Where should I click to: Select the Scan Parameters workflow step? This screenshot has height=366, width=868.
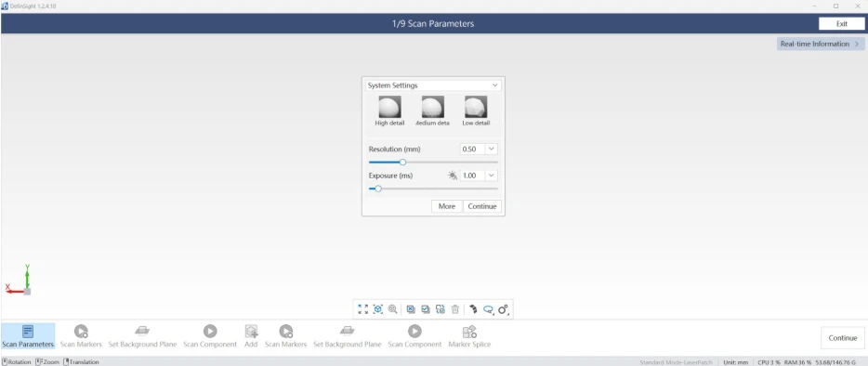(28, 336)
